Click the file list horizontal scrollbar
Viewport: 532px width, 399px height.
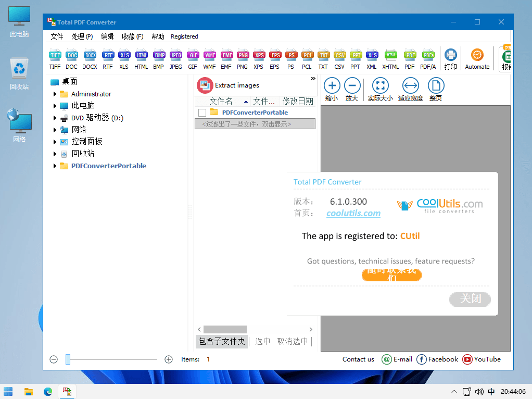click(225, 329)
